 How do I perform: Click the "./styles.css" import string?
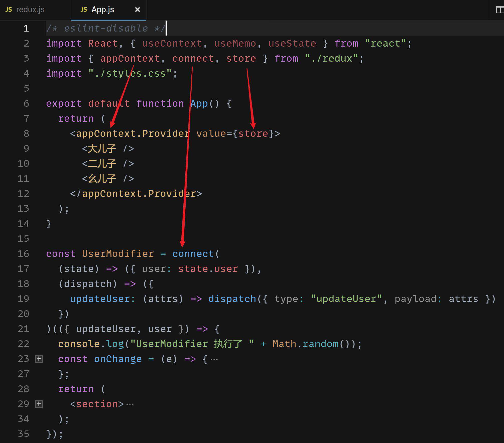130,73
